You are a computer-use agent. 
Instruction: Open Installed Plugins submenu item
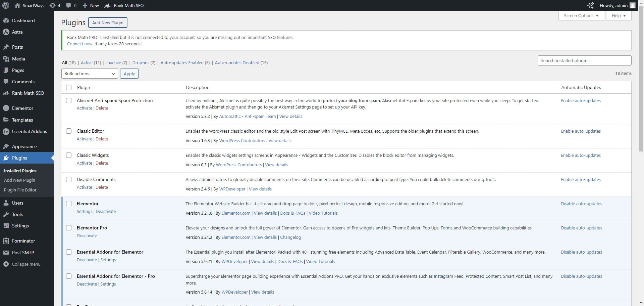pos(20,171)
